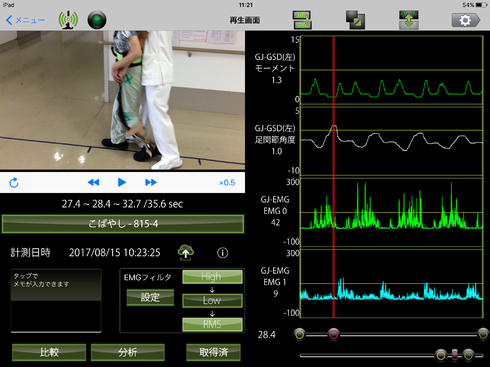The image size is (490, 367).
Task: Click the red playhead slider knob
Action: click(333, 334)
